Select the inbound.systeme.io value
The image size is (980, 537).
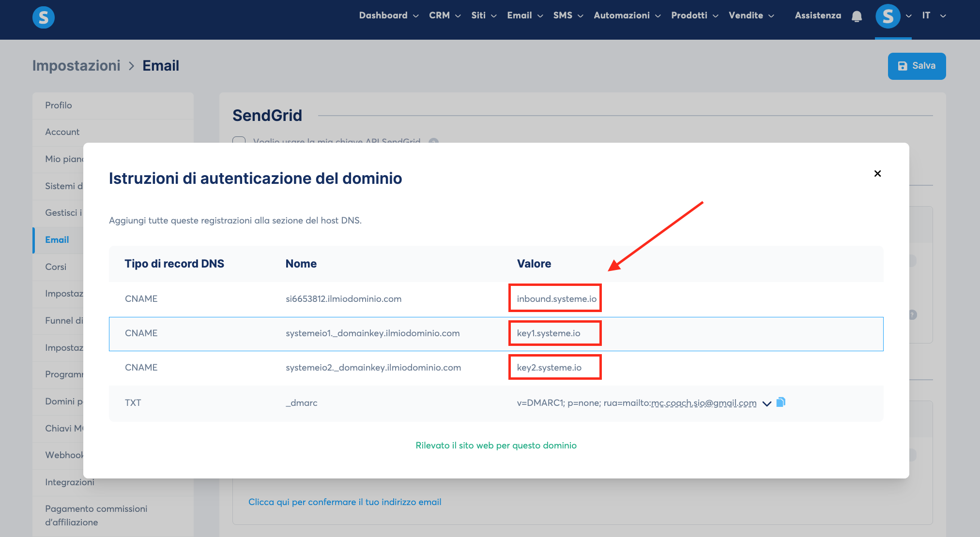pos(556,299)
